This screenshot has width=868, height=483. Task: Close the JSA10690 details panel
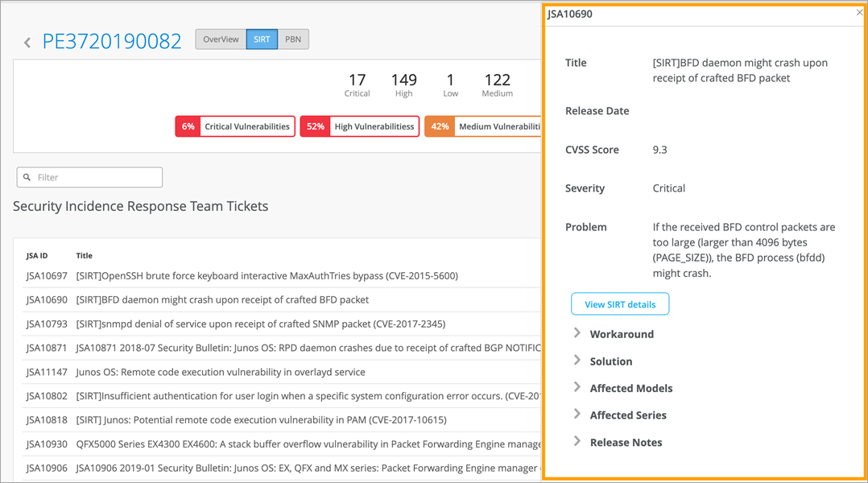(859, 13)
